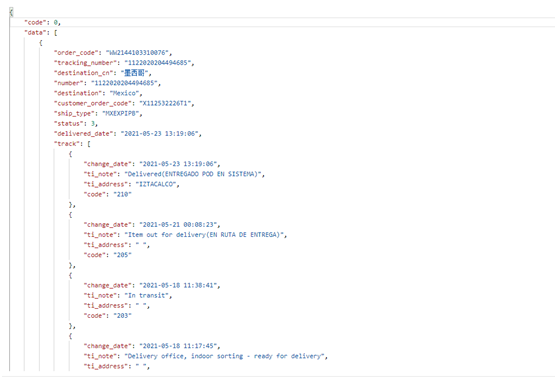Select the tracking_number value 1122020204494685

(158, 62)
